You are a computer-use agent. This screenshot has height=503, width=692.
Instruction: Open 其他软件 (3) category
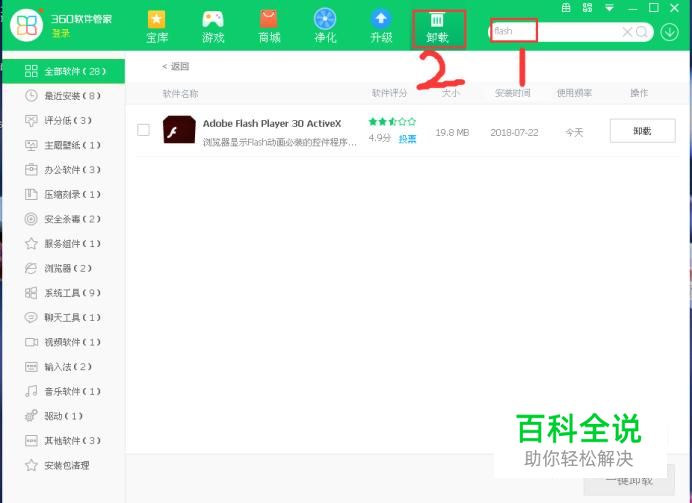pyautogui.click(x=64, y=441)
